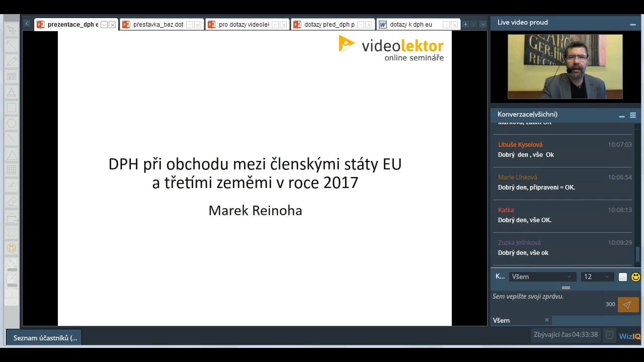Select the straight line tool
The width and height of the screenshot is (644, 362).
click(11, 139)
